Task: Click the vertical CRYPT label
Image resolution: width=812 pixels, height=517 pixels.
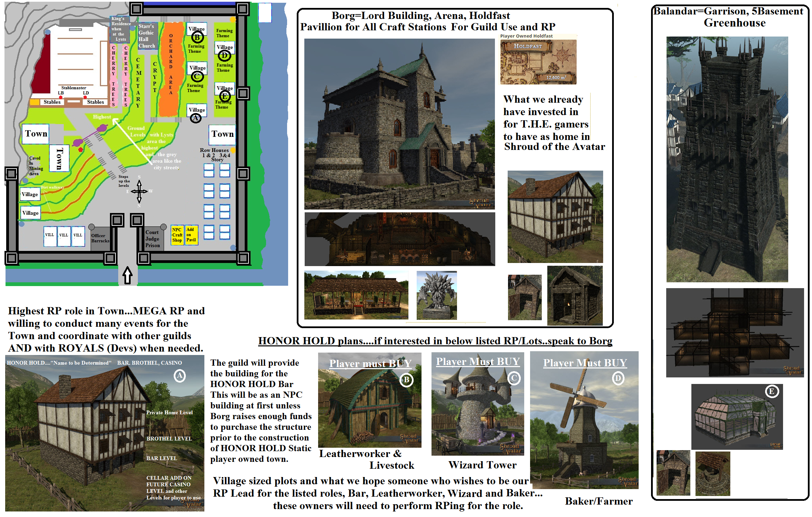Action: pos(155,77)
